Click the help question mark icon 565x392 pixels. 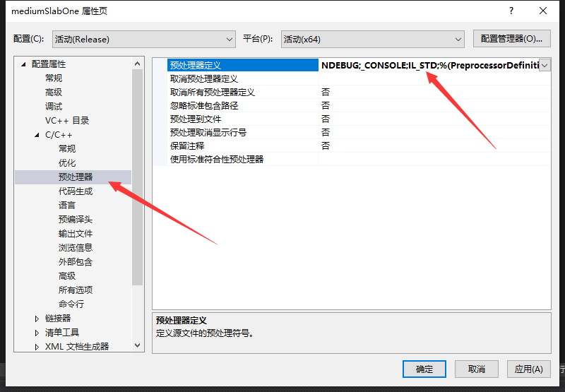pyautogui.click(x=511, y=11)
